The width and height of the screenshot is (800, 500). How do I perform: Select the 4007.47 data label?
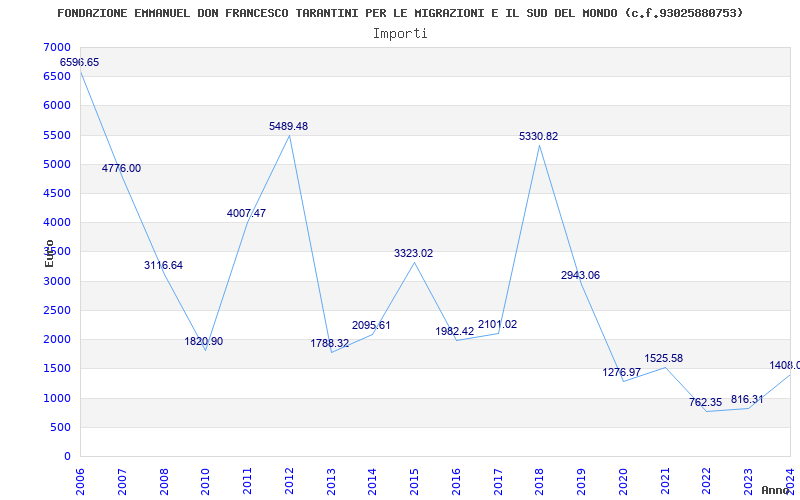(x=246, y=213)
